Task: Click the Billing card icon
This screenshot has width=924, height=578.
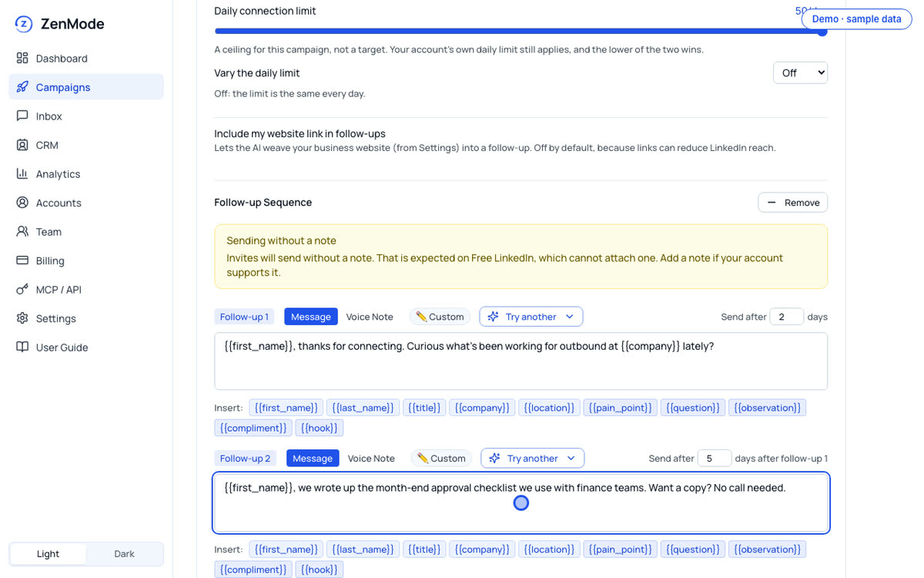Action: click(22, 260)
